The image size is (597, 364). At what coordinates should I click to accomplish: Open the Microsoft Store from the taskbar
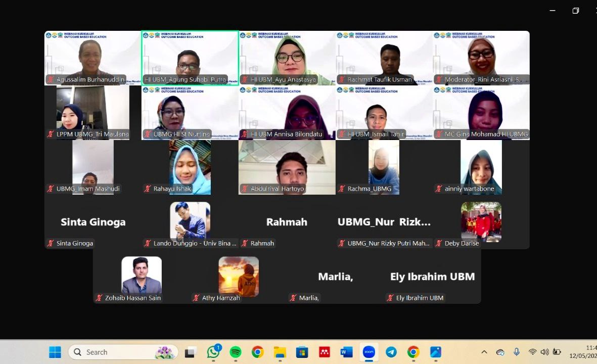point(301,352)
